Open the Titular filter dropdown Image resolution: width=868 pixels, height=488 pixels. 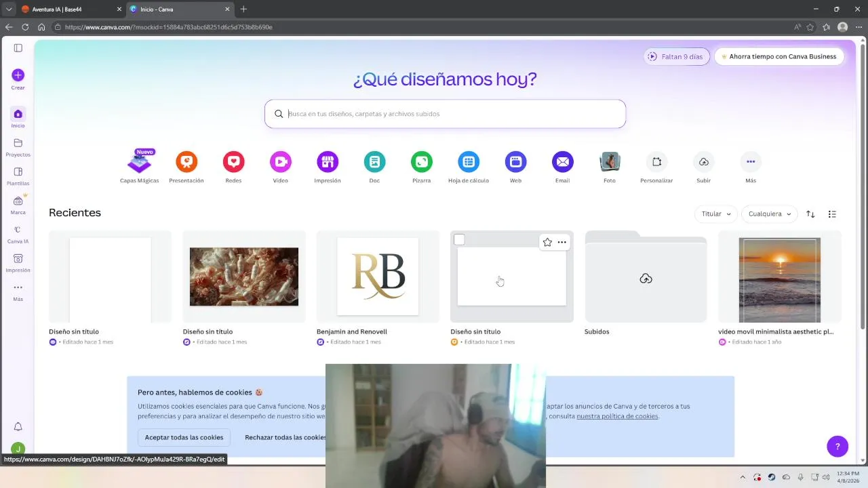coord(716,214)
